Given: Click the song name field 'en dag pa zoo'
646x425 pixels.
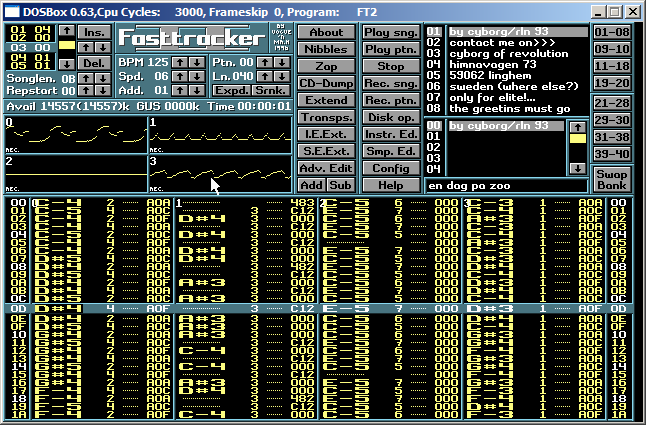Looking at the screenshot, I should pos(506,186).
